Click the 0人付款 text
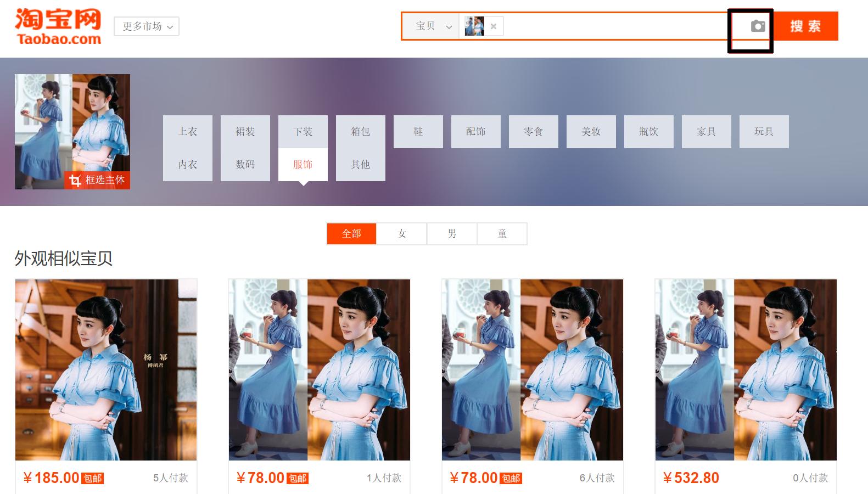 (810, 478)
